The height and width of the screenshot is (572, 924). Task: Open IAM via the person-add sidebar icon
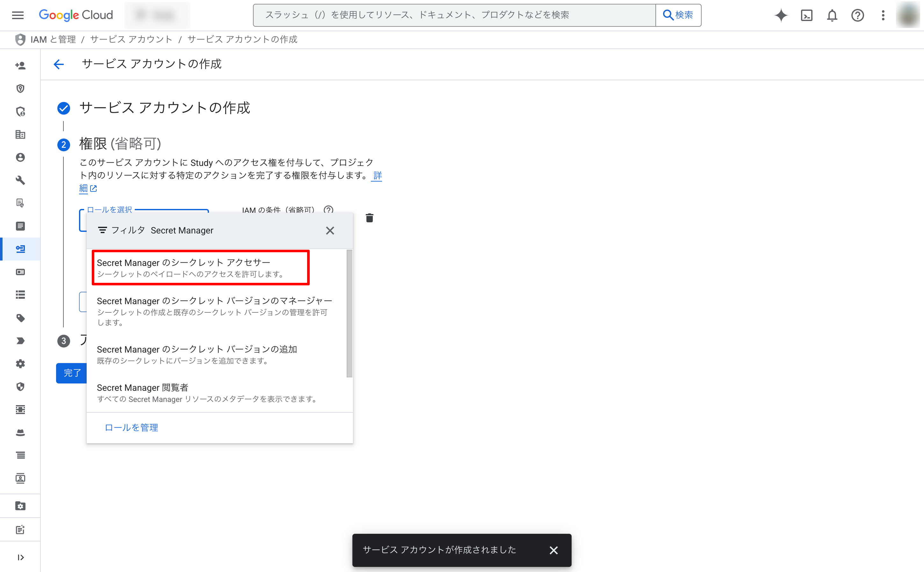(20, 65)
